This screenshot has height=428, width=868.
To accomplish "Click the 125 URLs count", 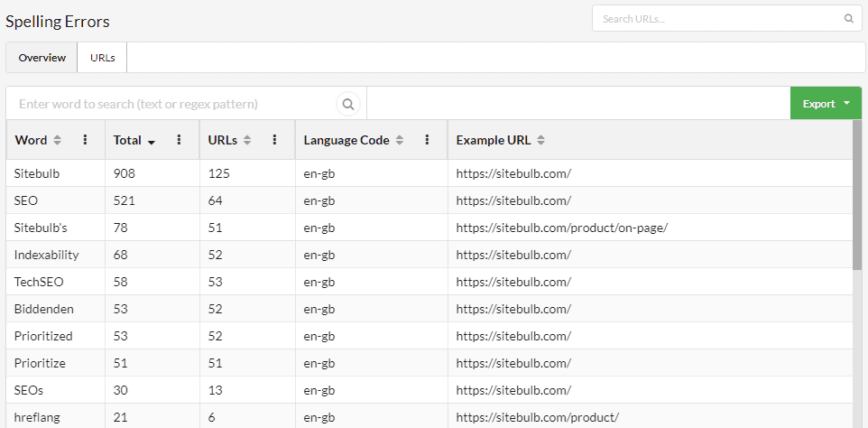I will [218, 173].
